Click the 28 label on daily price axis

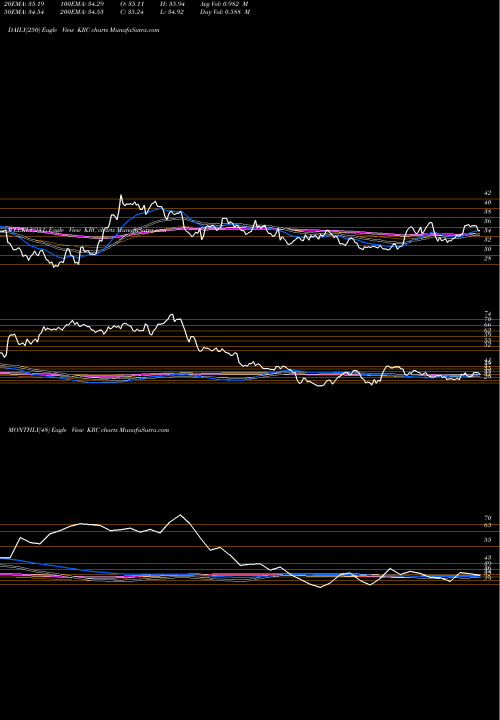point(488,259)
